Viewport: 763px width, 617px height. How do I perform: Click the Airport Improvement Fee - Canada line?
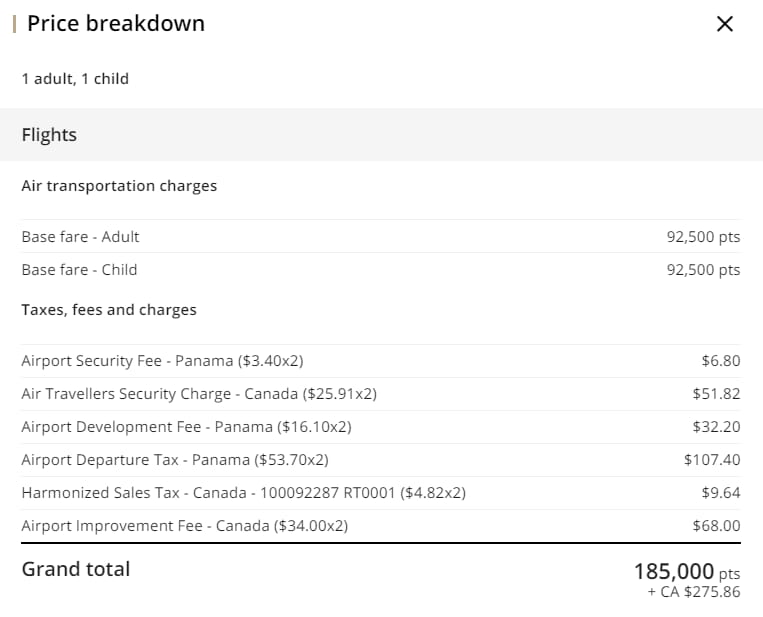click(x=185, y=525)
